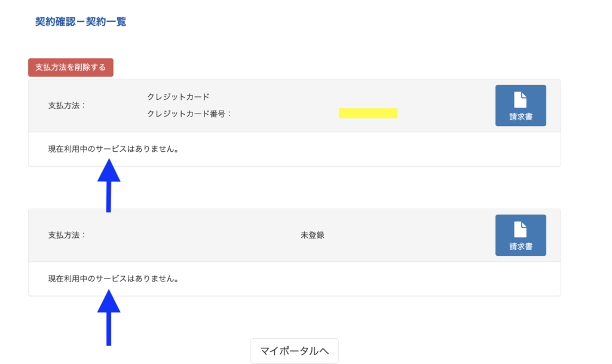Click the upper blue arrow annotation

109,185
